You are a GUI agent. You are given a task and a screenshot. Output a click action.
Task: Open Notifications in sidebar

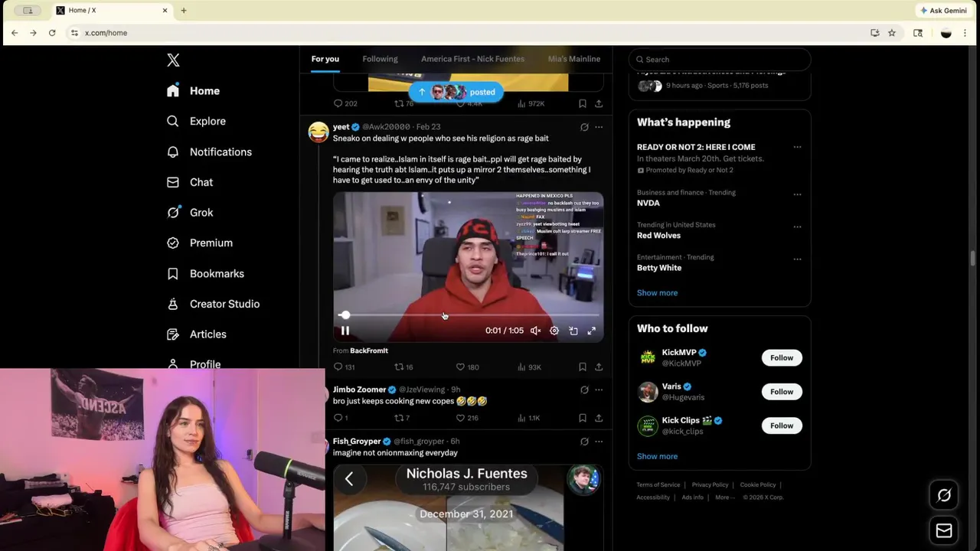pyautogui.click(x=210, y=152)
